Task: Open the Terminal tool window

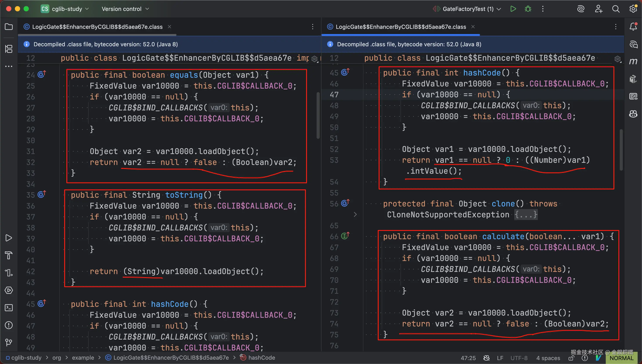Action: pyautogui.click(x=9, y=308)
